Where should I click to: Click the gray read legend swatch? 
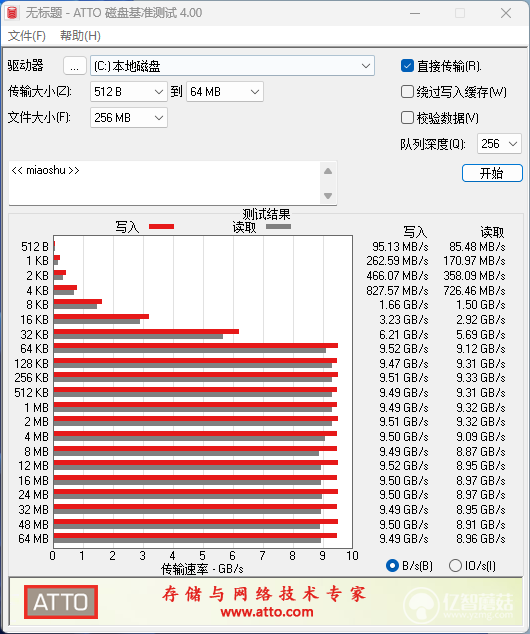279,227
